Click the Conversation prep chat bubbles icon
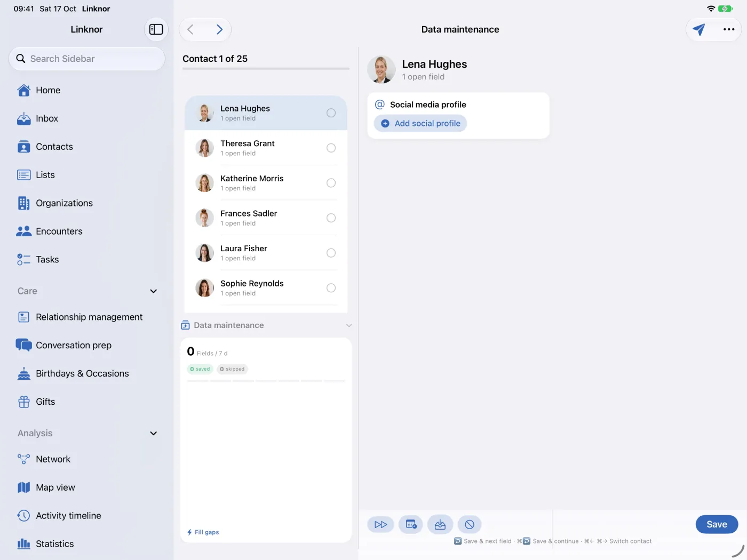The width and height of the screenshot is (747, 560). pos(24,345)
